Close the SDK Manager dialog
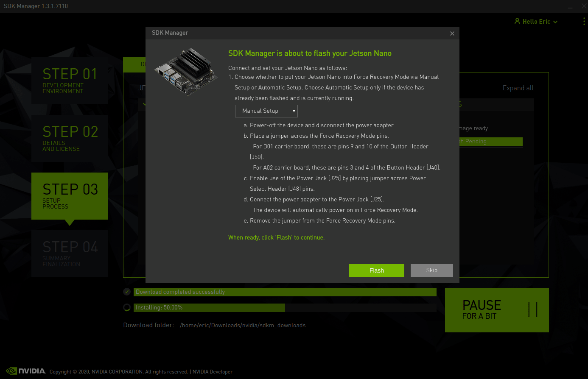This screenshot has width=588, height=379. pos(452,33)
